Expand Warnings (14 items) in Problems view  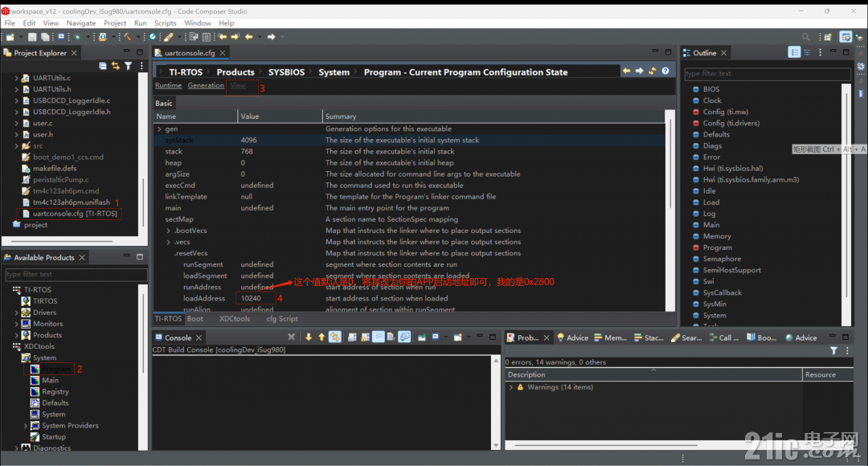[x=511, y=387]
